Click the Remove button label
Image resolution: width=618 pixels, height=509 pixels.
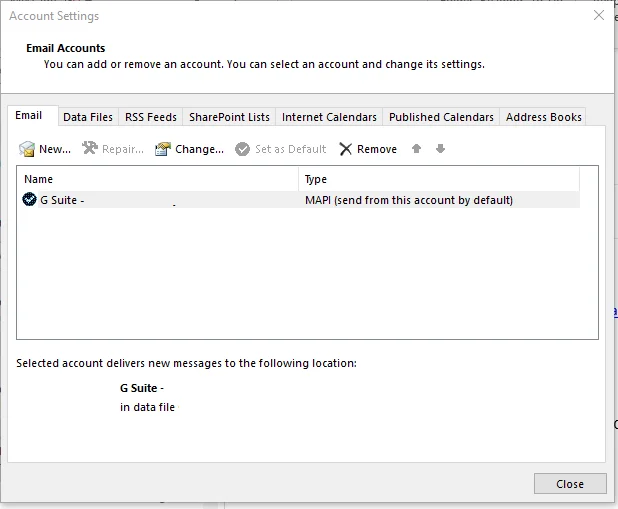(377, 149)
